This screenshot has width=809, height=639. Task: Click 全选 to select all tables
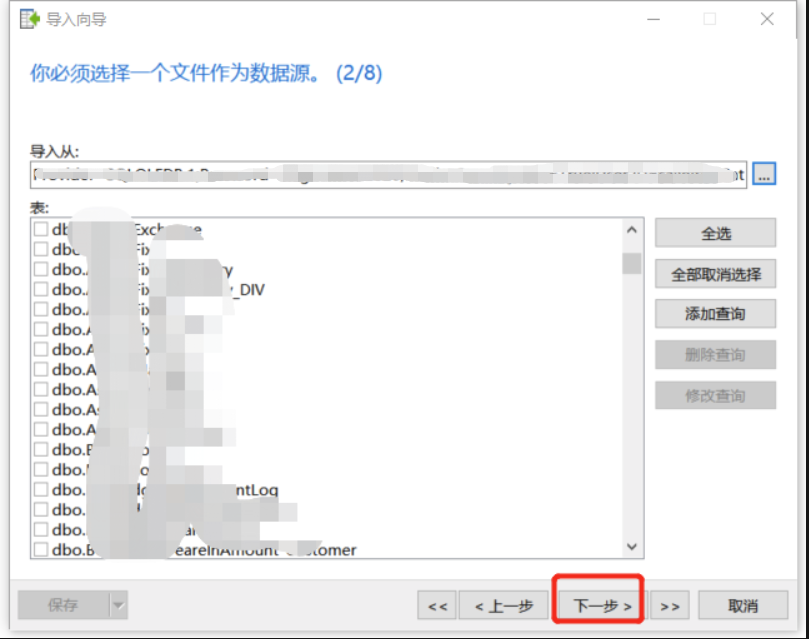[x=715, y=232]
